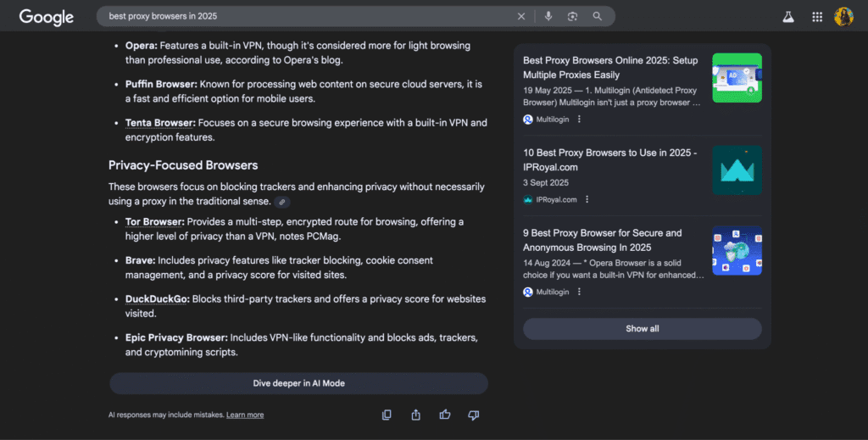The width and height of the screenshot is (868, 440).
Task: Open the Learn more link
Action: click(x=245, y=415)
